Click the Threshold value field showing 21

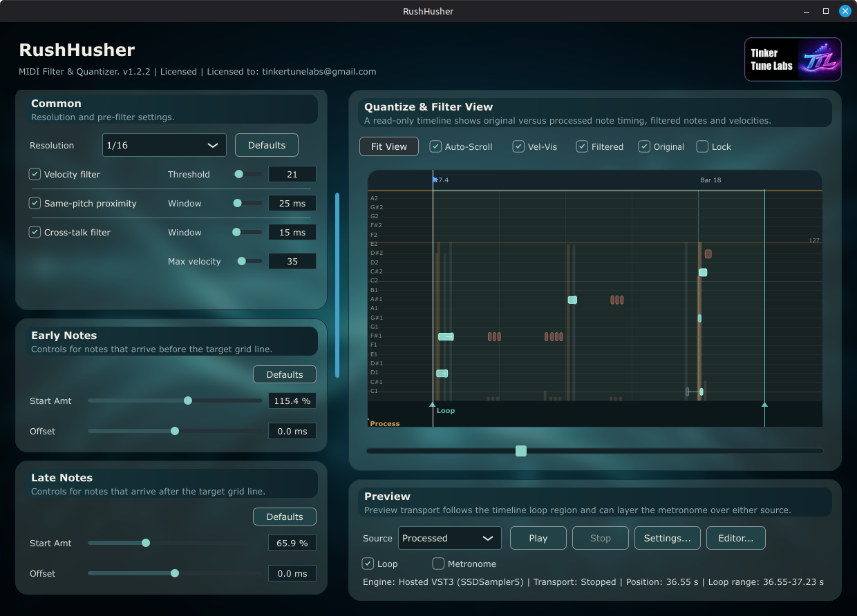[x=292, y=174]
